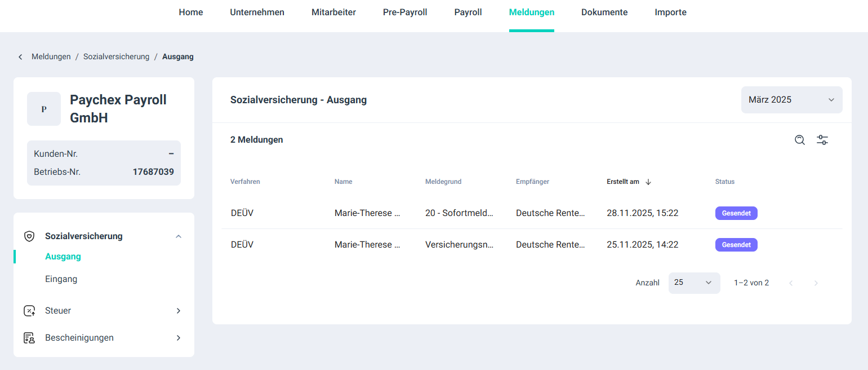Switch to the Payroll tab
Screen dimensions: 868x370
[468, 12]
